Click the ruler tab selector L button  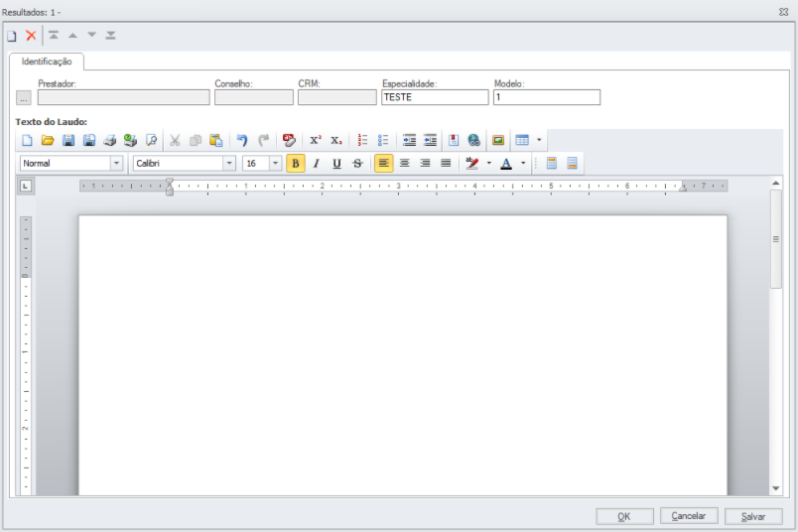click(26, 187)
